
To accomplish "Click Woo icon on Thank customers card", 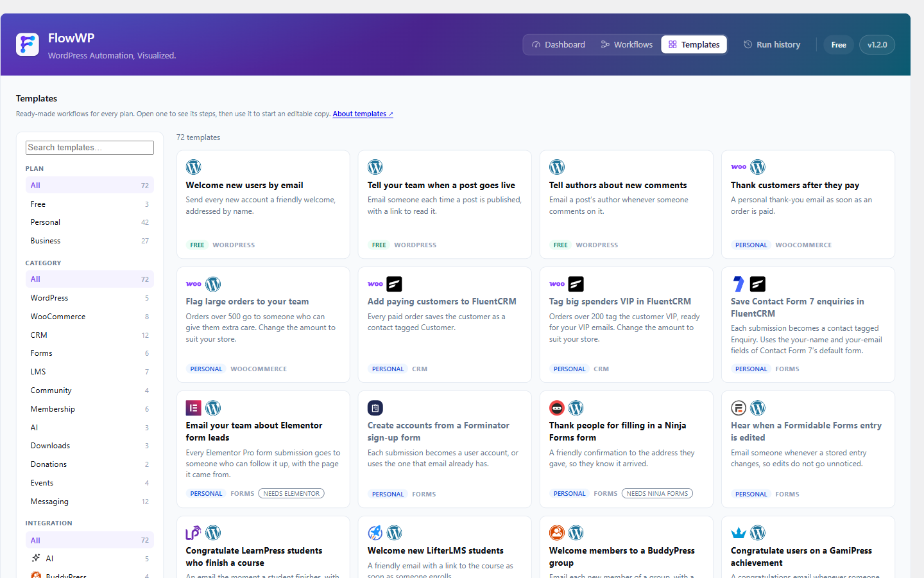I will [x=739, y=167].
